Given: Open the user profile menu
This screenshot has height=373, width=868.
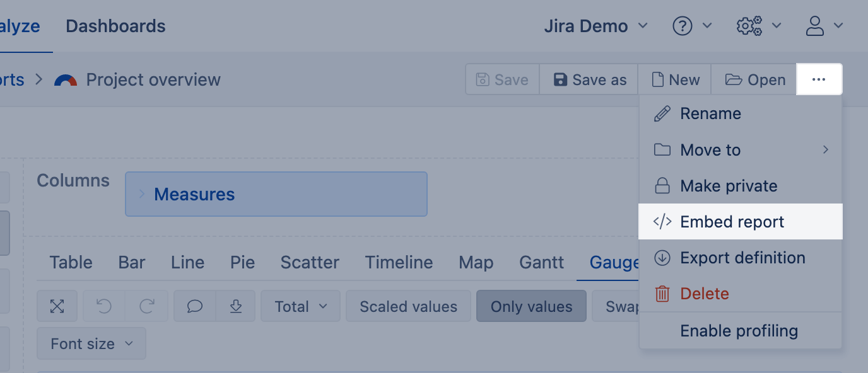Looking at the screenshot, I should pyautogui.click(x=824, y=26).
